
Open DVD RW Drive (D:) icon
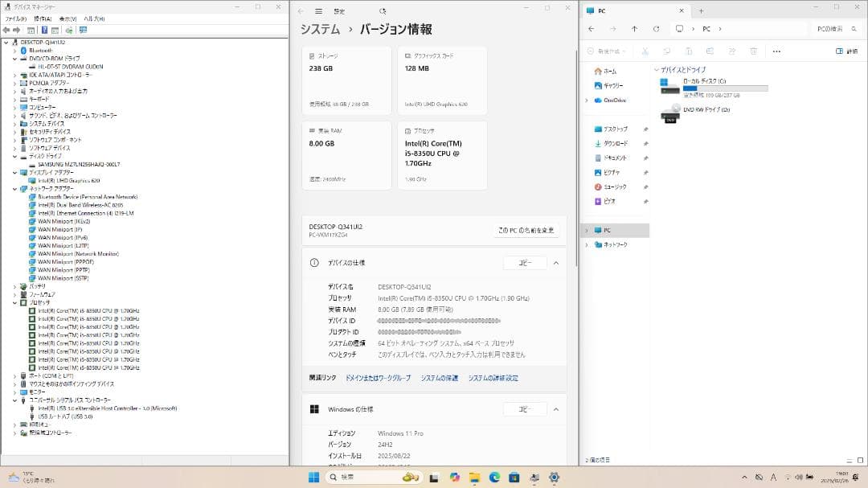(669, 113)
